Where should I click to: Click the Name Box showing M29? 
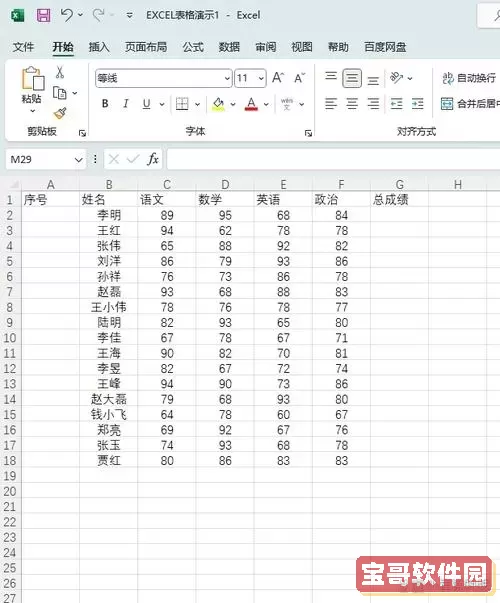(38, 159)
